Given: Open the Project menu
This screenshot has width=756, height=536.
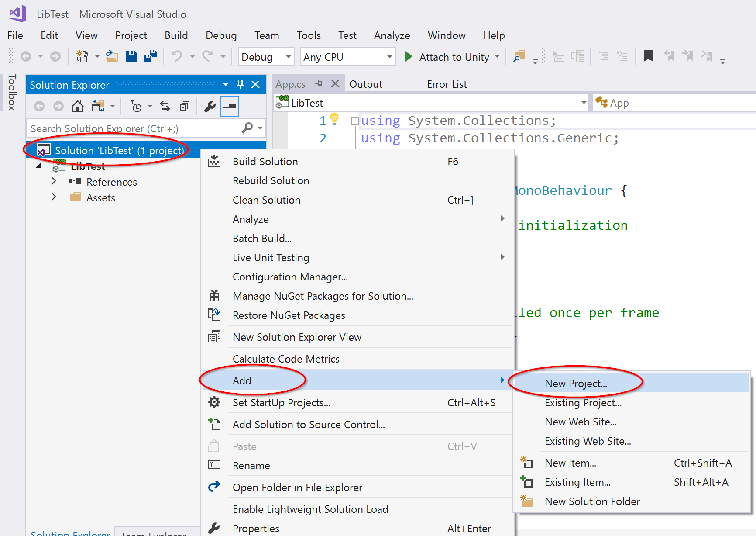Looking at the screenshot, I should (x=131, y=35).
